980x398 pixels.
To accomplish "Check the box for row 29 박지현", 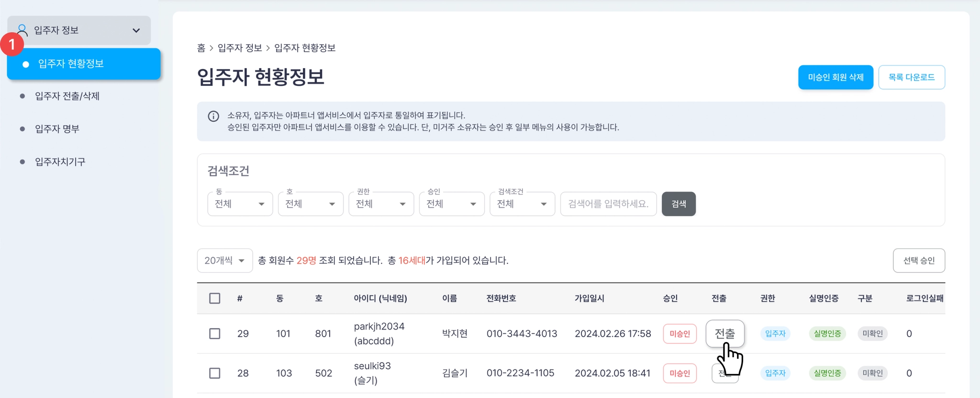I will click(x=215, y=333).
